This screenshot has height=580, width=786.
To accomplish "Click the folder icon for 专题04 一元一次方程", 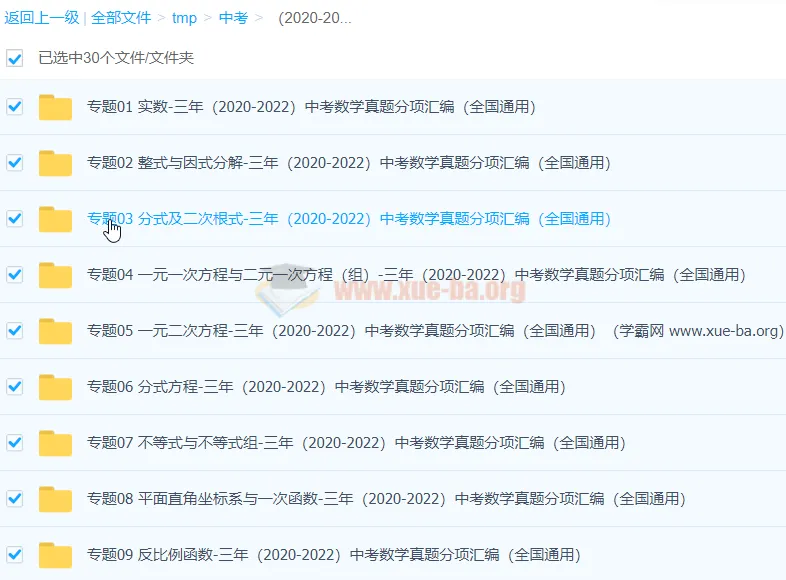I will click(x=55, y=275).
